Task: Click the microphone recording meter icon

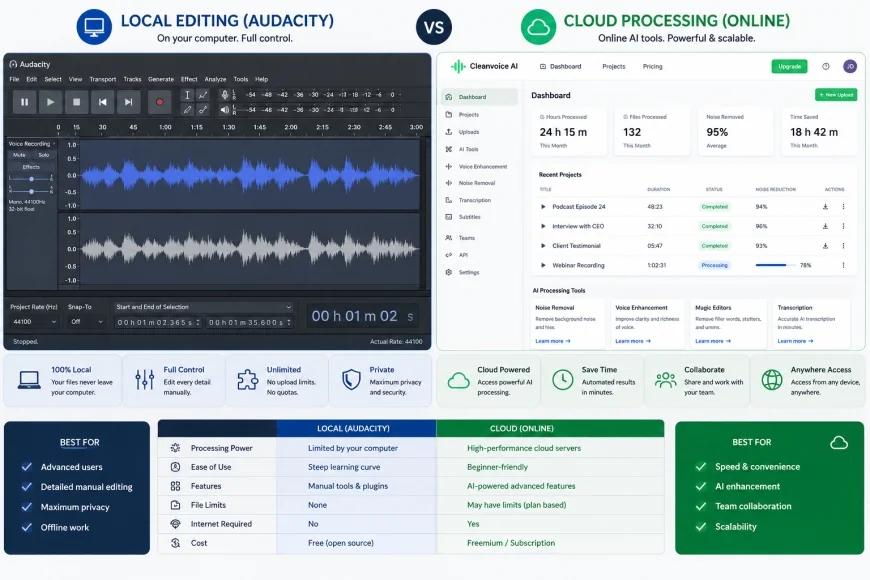Action: (225, 95)
